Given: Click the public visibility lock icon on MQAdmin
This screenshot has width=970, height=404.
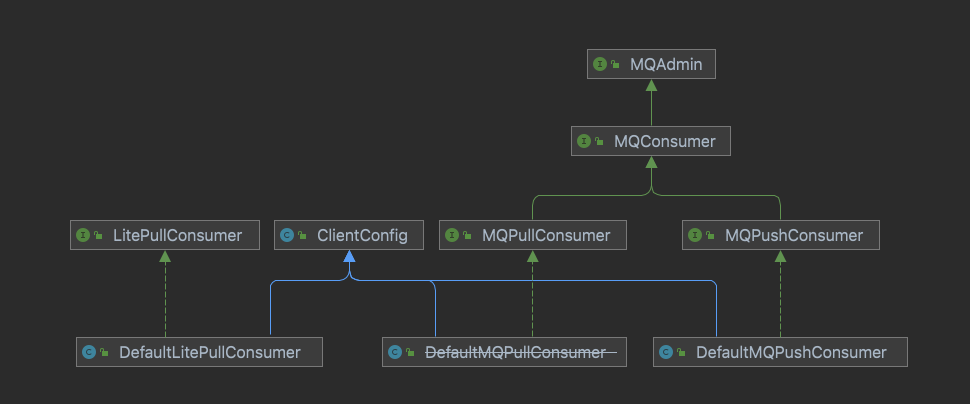Looking at the screenshot, I should (614, 64).
